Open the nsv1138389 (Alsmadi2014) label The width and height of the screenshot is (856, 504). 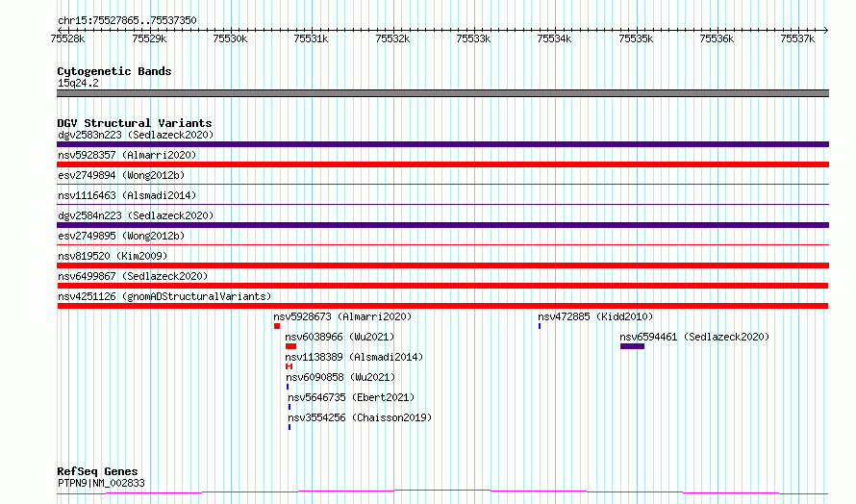tap(354, 357)
